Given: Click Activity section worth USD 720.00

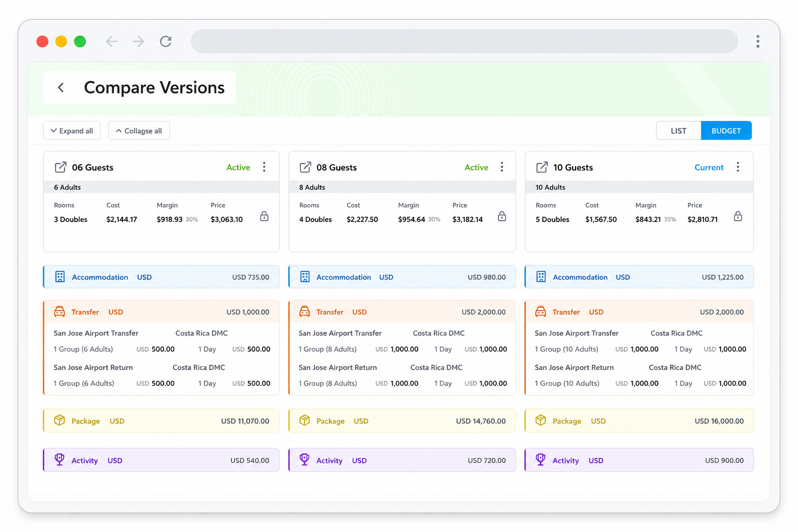Looking at the screenshot, I should point(402,460).
